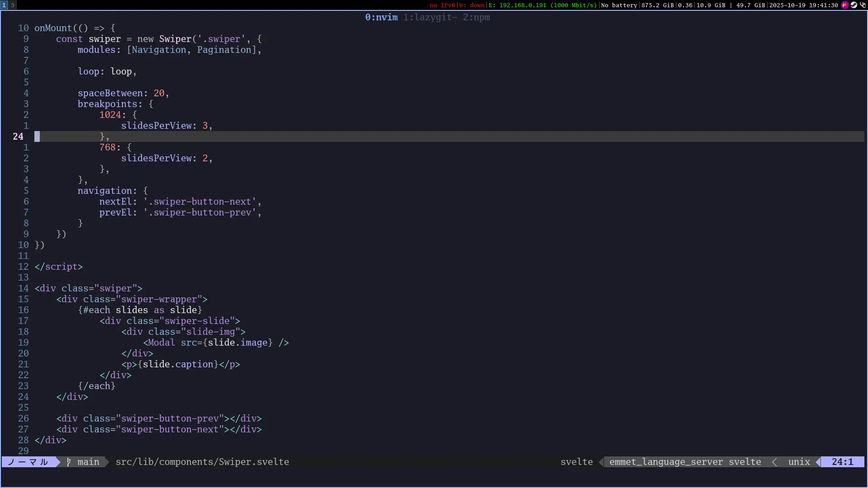Select the 1:lazygit tmux window
This screenshot has width=868, height=488.
pos(429,17)
